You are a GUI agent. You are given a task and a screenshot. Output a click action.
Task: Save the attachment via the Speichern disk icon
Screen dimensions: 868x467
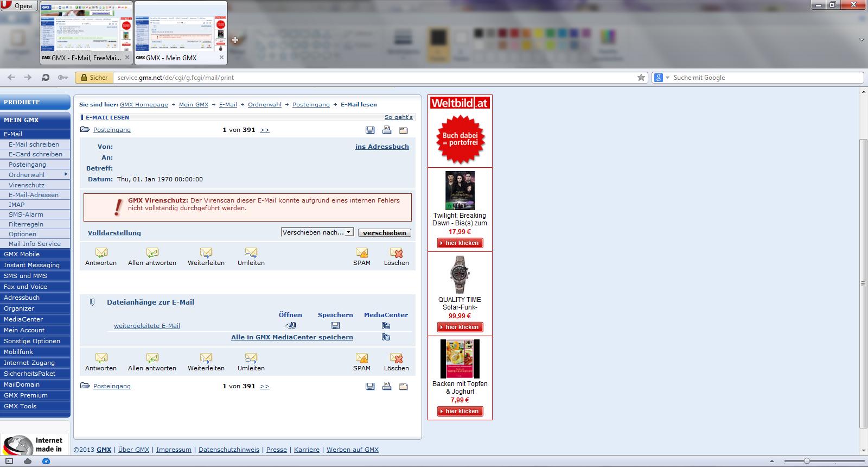point(335,325)
